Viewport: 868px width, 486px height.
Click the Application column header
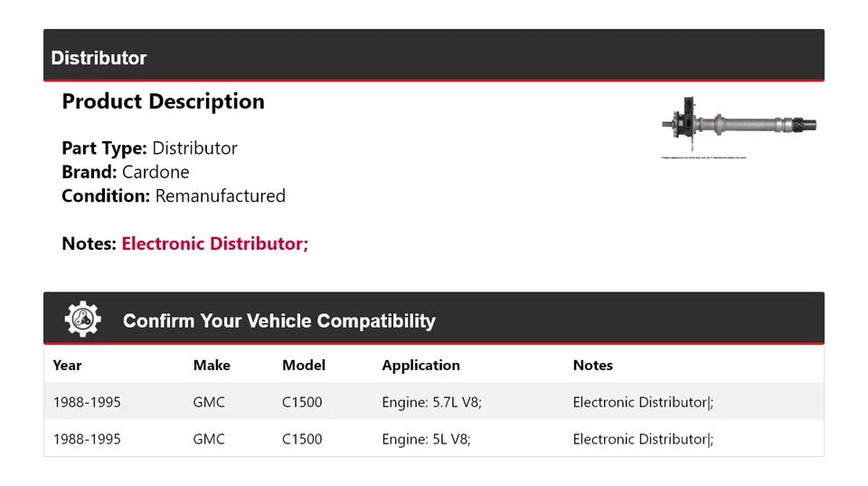pyautogui.click(x=420, y=366)
